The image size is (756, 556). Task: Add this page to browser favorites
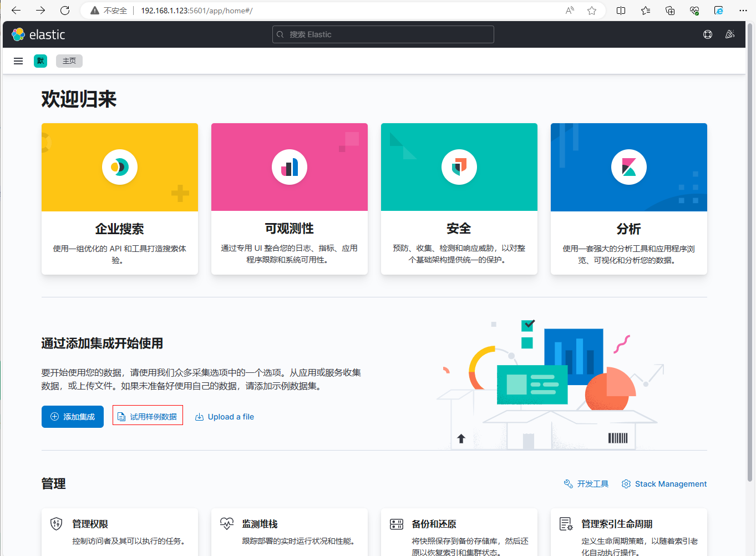coord(592,11)
